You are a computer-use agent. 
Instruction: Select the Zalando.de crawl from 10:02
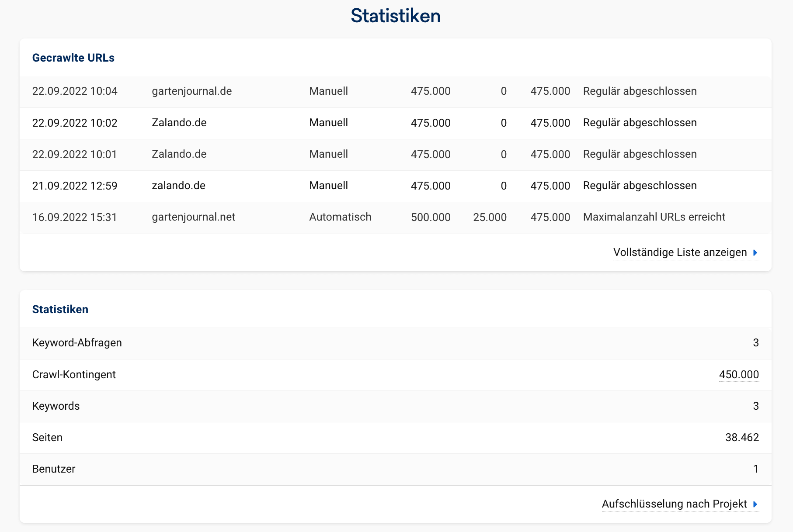179,123
